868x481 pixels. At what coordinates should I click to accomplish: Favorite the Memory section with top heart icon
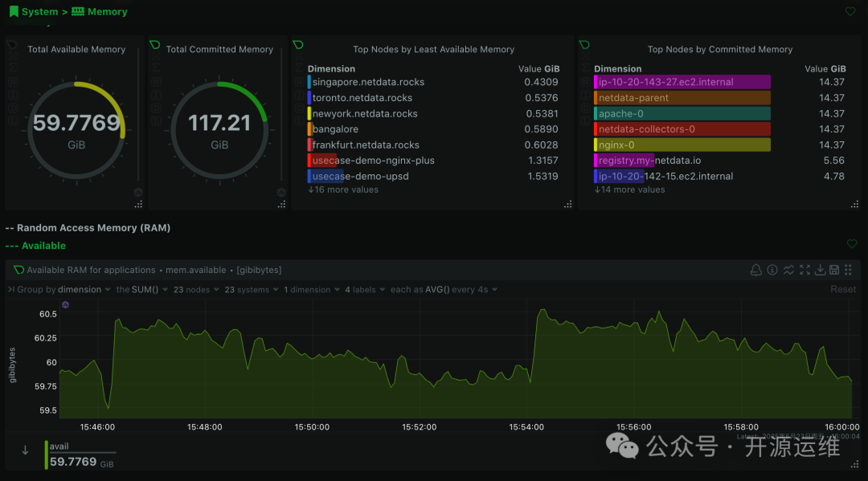850,11
